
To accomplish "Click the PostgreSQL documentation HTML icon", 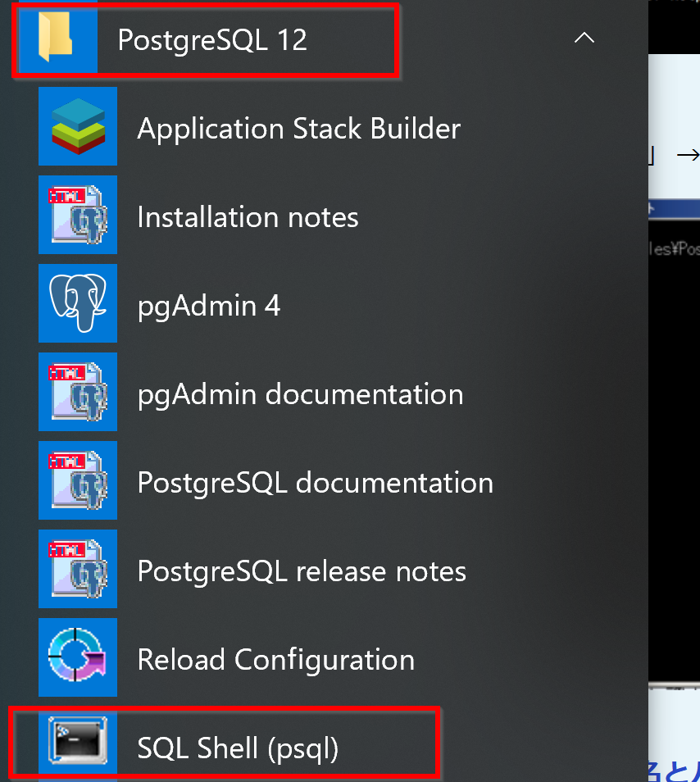I will click(78, 480).
